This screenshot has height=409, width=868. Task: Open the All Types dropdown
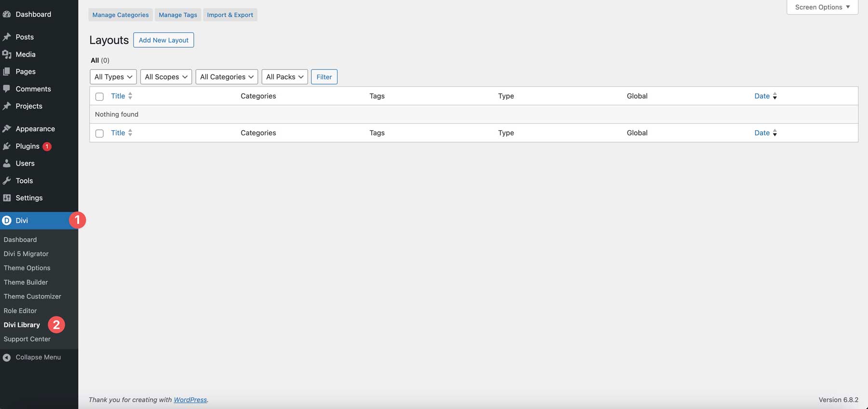[x=113, y=77]
